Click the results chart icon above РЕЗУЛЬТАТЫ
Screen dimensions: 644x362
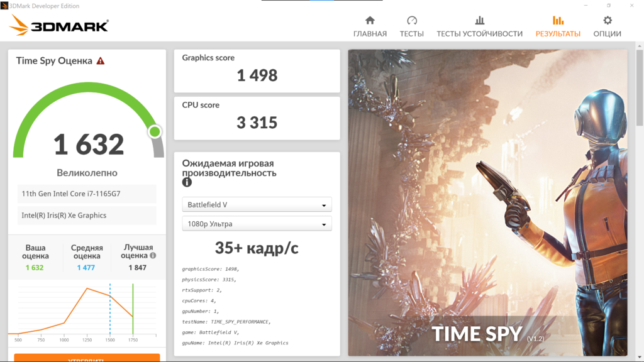coord(558,20)
